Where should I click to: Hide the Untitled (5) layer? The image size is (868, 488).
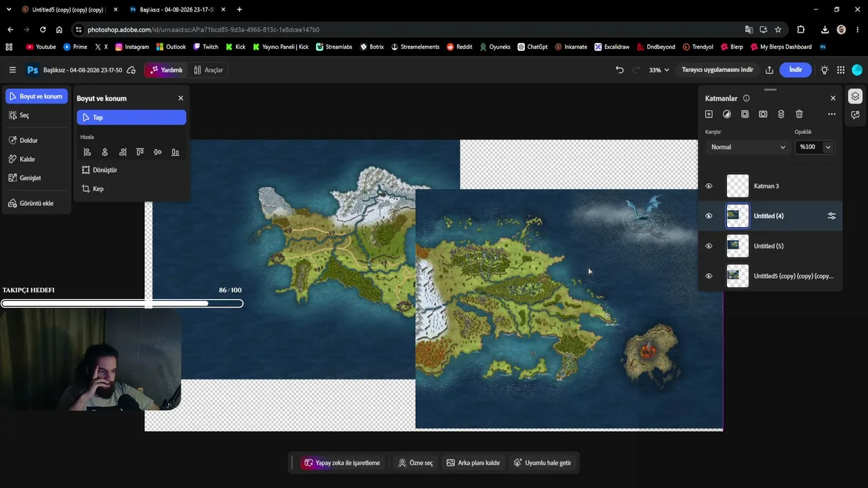point(709,246)
